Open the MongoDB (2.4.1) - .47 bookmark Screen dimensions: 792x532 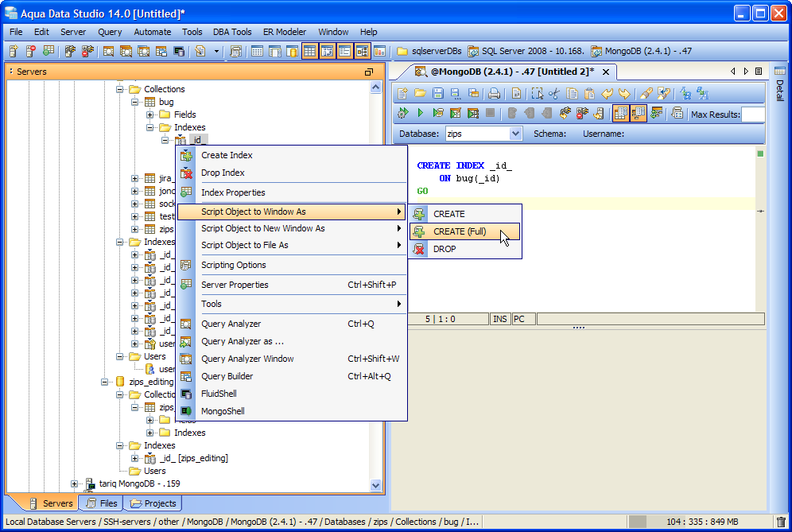coord(642,51)
